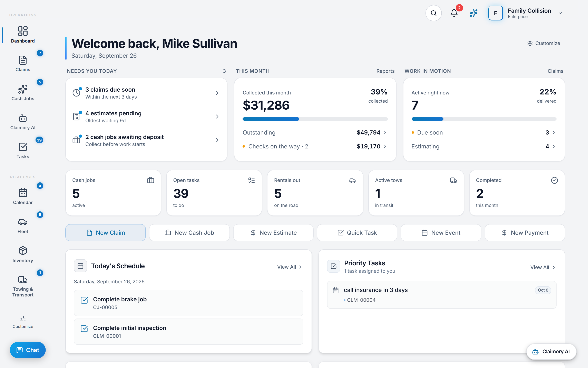Expand the Family Collision account dropdown
The height and width of the screenshot is (368, 588).
560,13
